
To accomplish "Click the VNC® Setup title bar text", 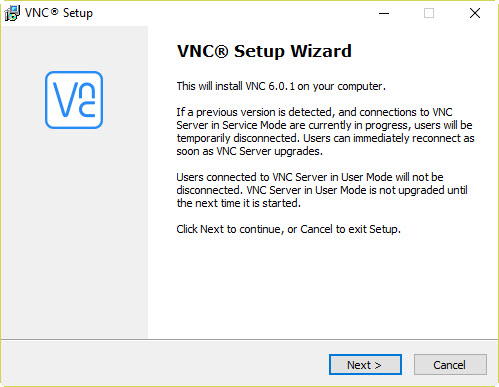I will pos(59,13).
